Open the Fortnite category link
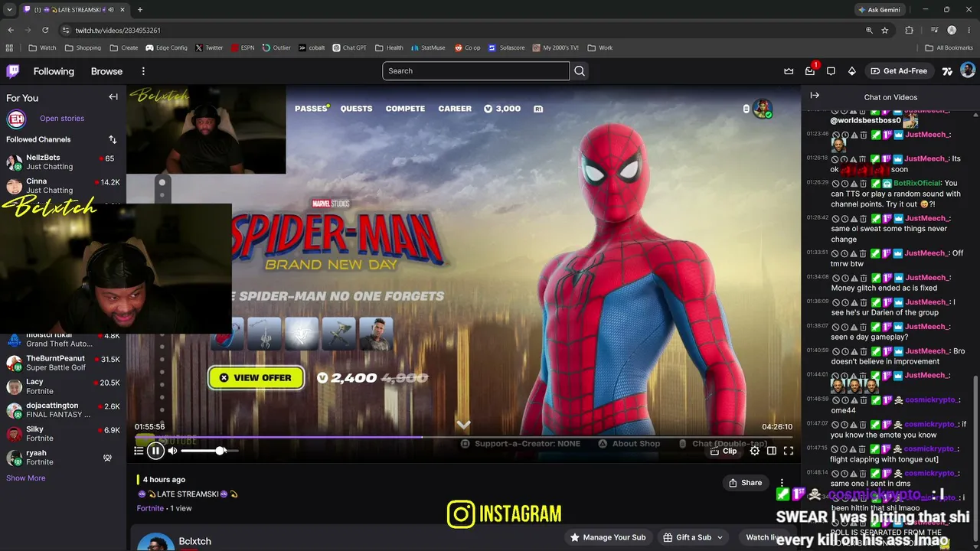Image resolution: width=980 pixels, height=551 pixels. [x=150, y=508]
